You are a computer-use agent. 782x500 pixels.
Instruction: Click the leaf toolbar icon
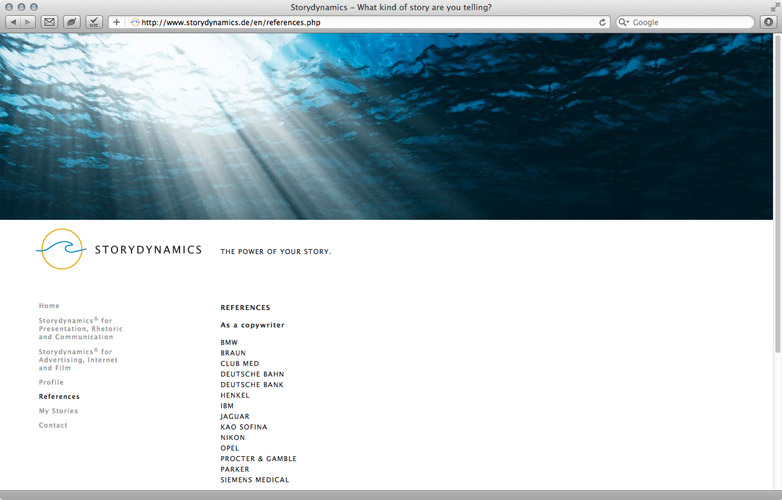[72, 22]
